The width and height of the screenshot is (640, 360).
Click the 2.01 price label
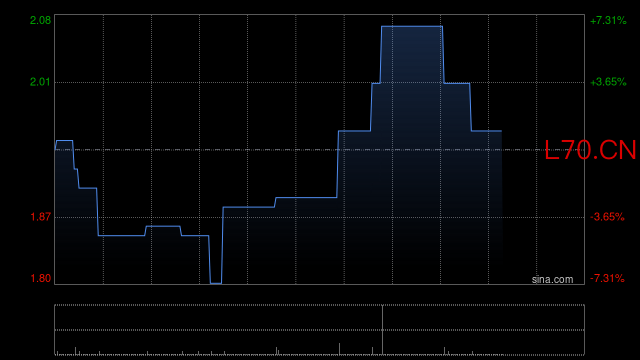(x=40, y=82)
